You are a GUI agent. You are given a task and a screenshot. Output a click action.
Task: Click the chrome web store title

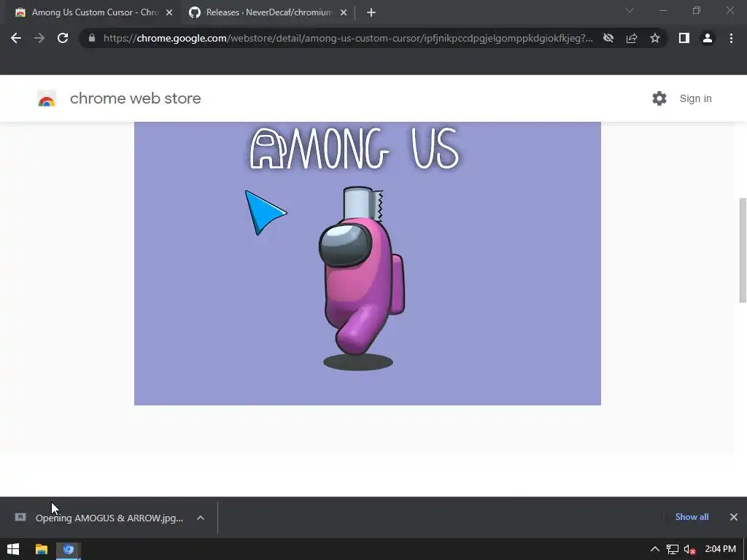click(x=135, y=98)
